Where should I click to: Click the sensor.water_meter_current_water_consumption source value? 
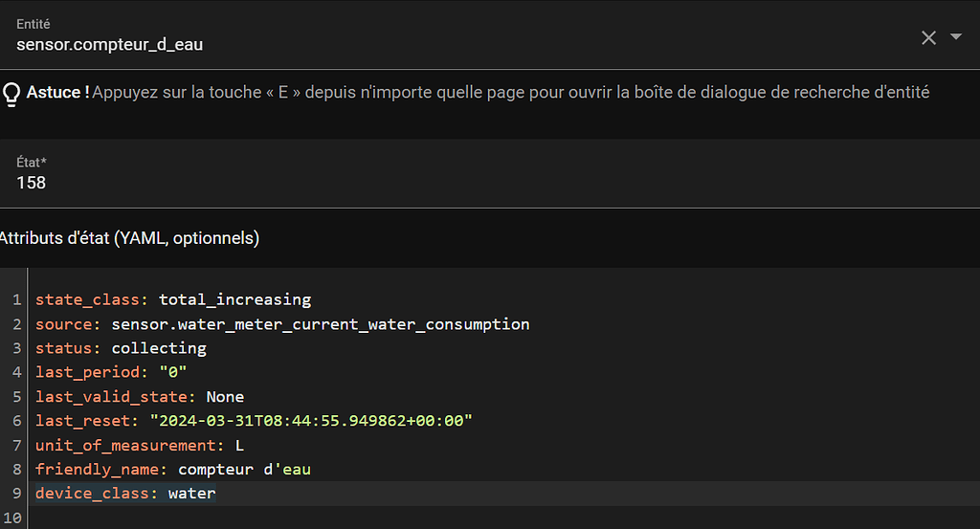point(321,324)
